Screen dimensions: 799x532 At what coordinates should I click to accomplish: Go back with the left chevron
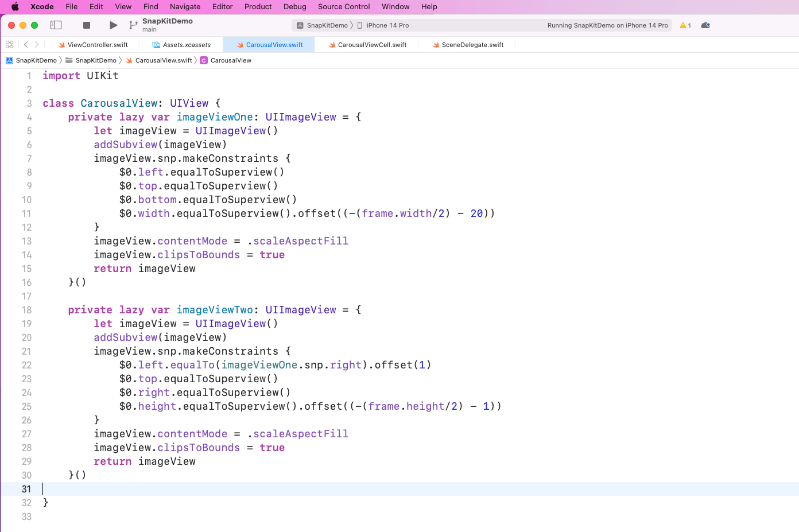(x=26, y=45)
